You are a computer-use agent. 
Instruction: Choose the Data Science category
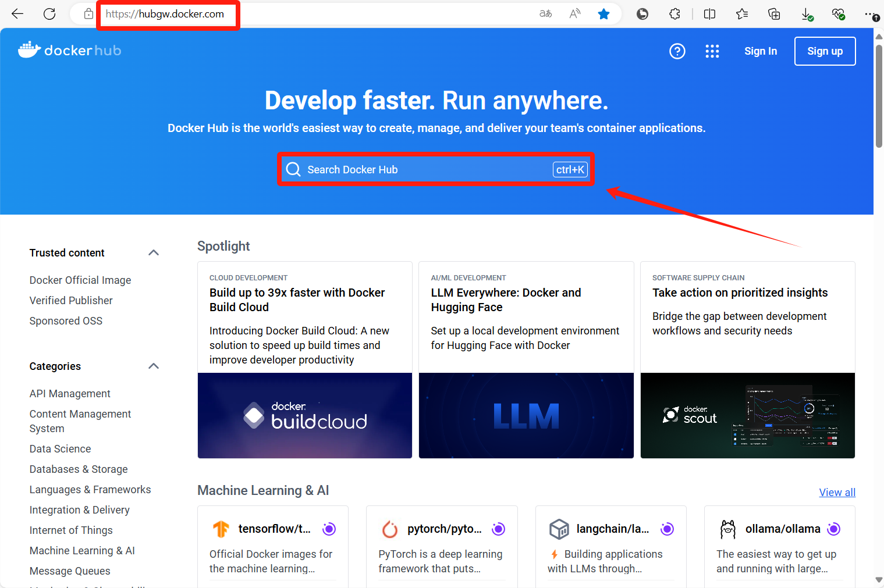click(x=60, y=449)
